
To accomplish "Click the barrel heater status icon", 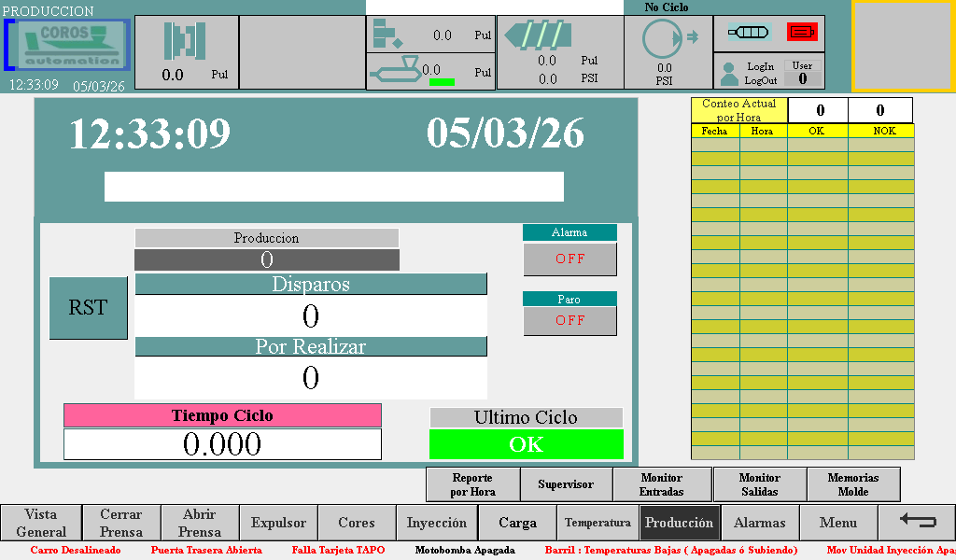I will tap(749, 32).
